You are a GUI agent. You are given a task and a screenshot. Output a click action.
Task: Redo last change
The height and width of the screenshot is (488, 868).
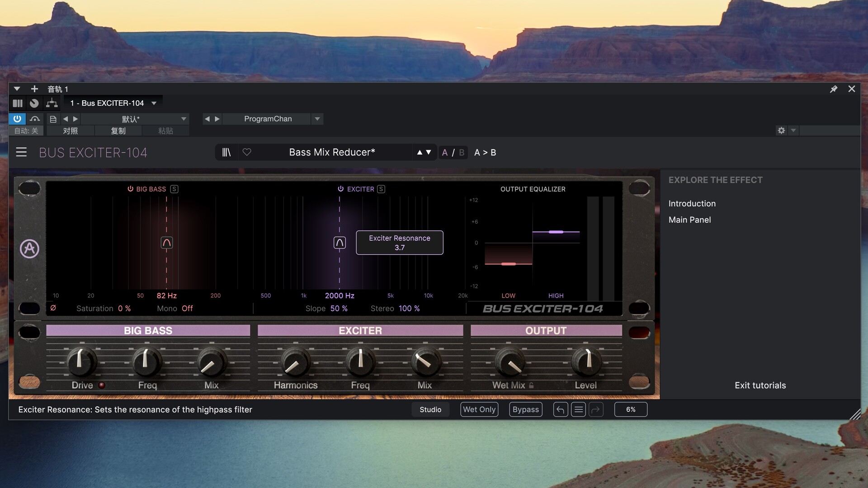tap(596, 409)
